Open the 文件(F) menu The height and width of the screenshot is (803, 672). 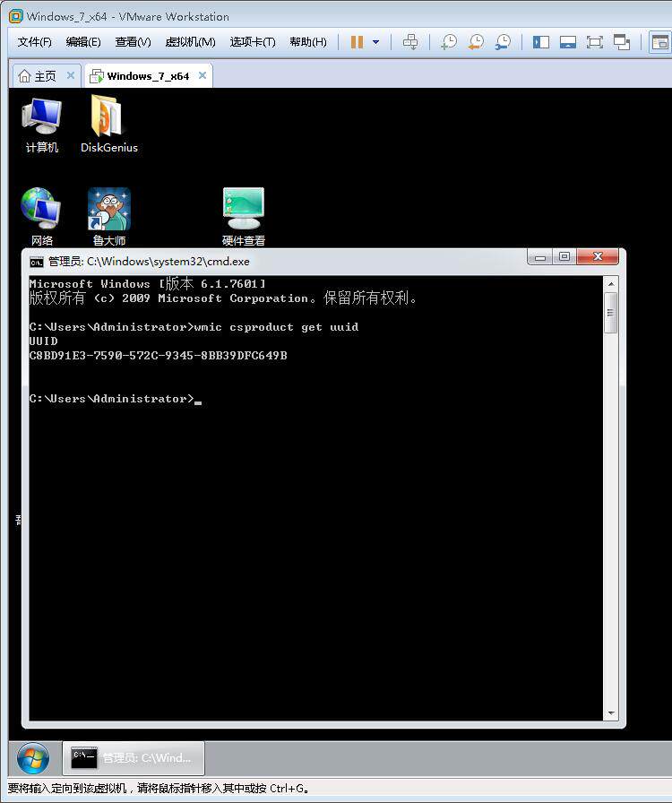point(34,42)
